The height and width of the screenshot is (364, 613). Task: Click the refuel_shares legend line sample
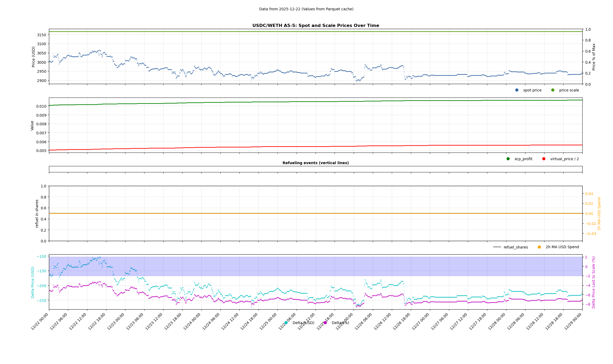497,247
